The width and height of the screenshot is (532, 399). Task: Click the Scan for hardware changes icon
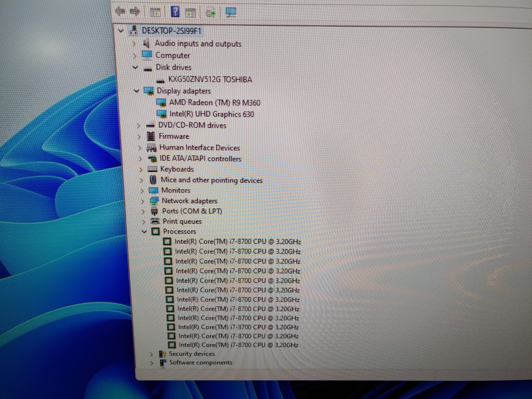[x=231, y=13]
